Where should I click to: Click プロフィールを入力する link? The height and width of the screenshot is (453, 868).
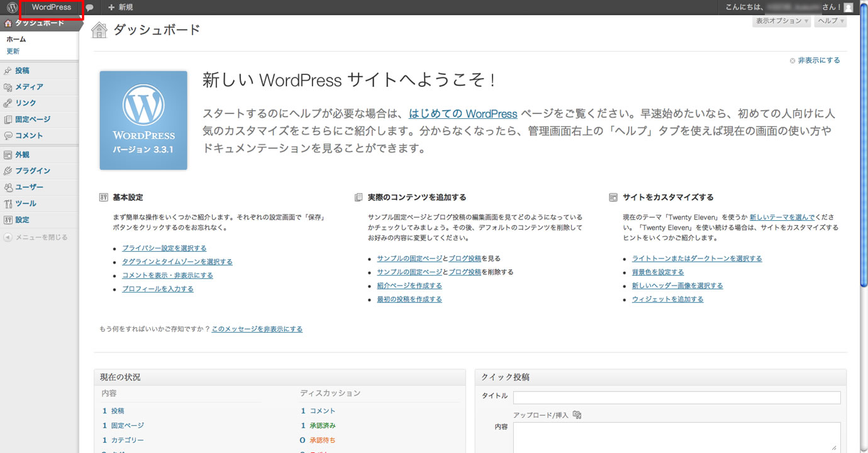click(158, 289)
